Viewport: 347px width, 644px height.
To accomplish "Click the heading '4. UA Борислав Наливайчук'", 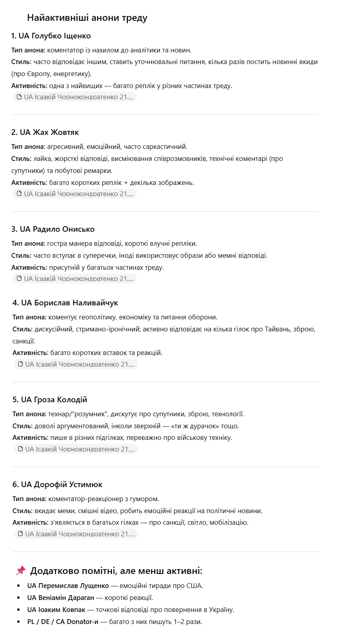I will click(65, 303).
